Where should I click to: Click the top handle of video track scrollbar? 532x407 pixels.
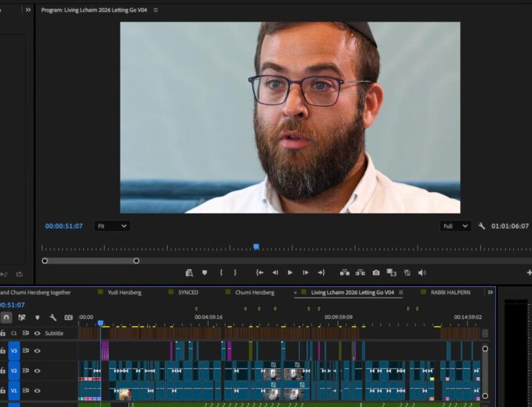[x=485, y=349]
